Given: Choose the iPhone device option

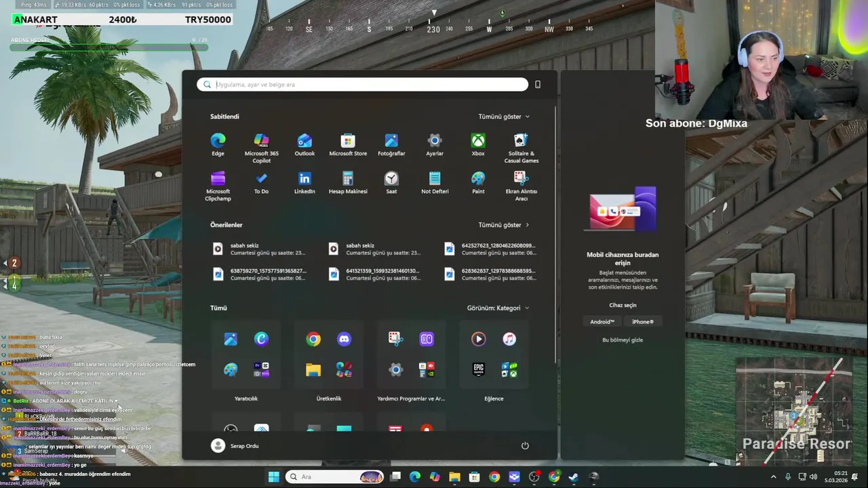Looking at the screenshot, I should point(643,322).
